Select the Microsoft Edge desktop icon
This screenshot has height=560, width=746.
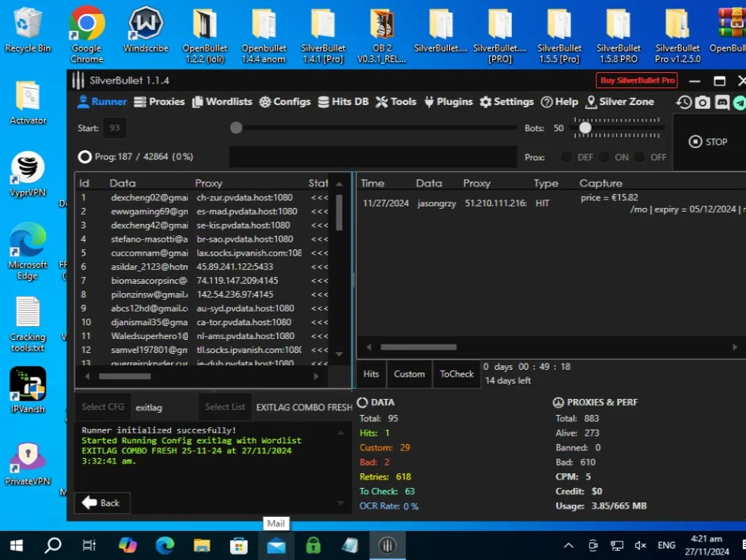click(x=28, y=252)
